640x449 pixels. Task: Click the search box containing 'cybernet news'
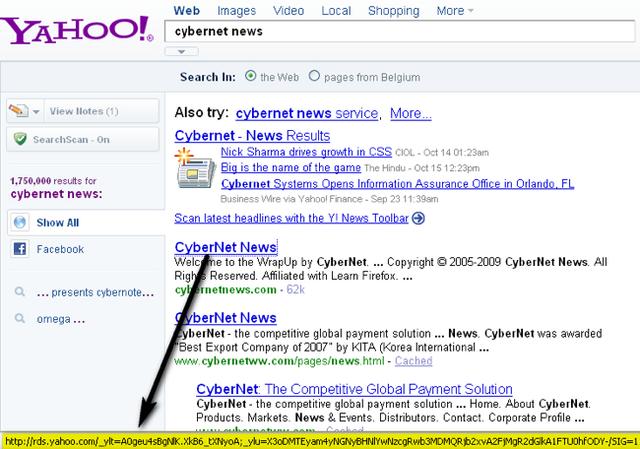tap(400, 31)
